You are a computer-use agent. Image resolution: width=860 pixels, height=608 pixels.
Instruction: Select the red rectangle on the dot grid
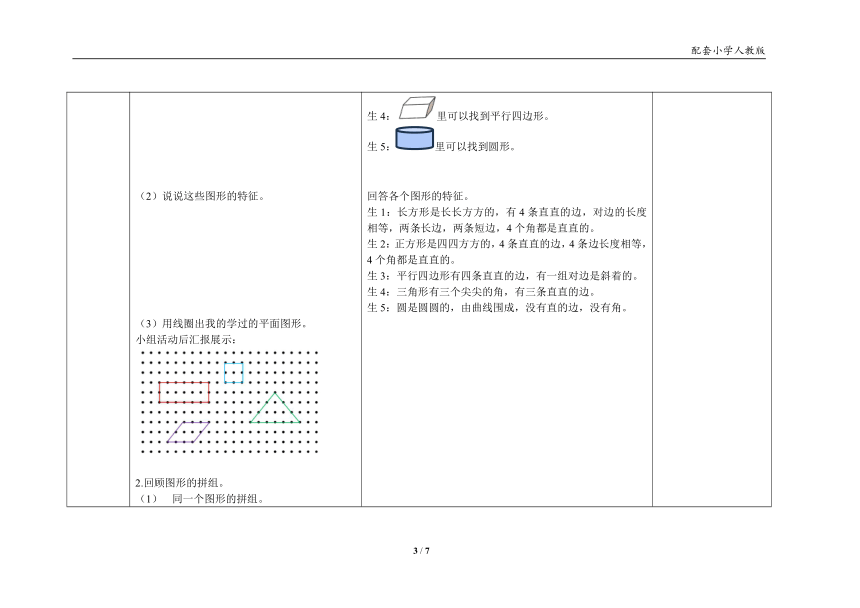tap(184, 393)
